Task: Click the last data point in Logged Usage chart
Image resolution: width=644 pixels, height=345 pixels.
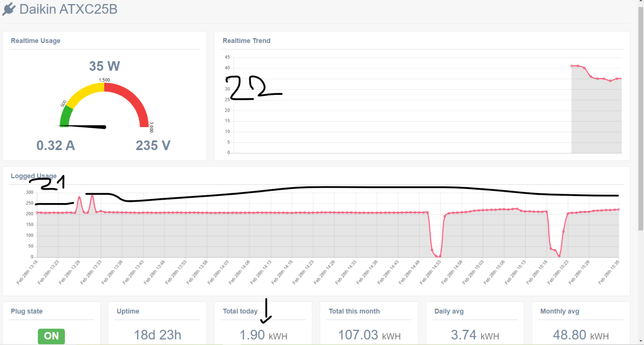Action: (619, 209)
